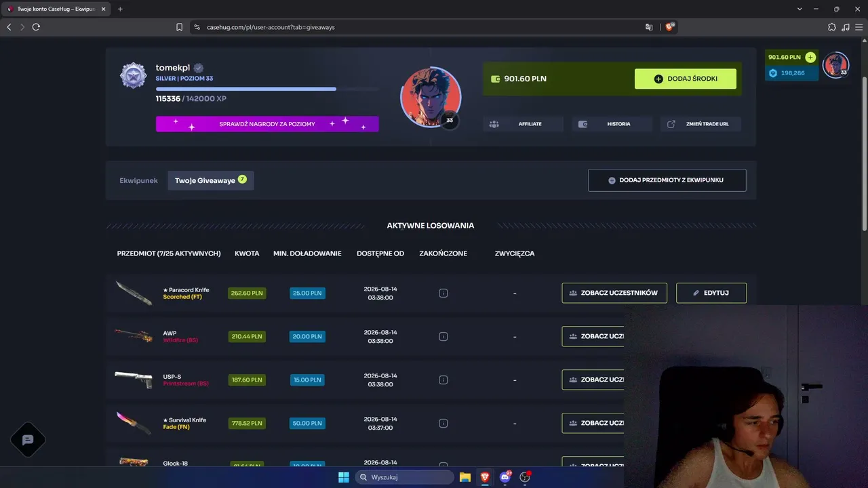868x488 pixels.
Task: Open the live chat support widget
Action: pos(28,440)
